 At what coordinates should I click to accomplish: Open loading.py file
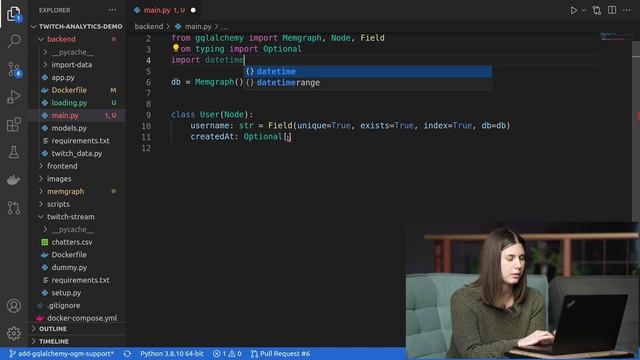coord(77,103)
